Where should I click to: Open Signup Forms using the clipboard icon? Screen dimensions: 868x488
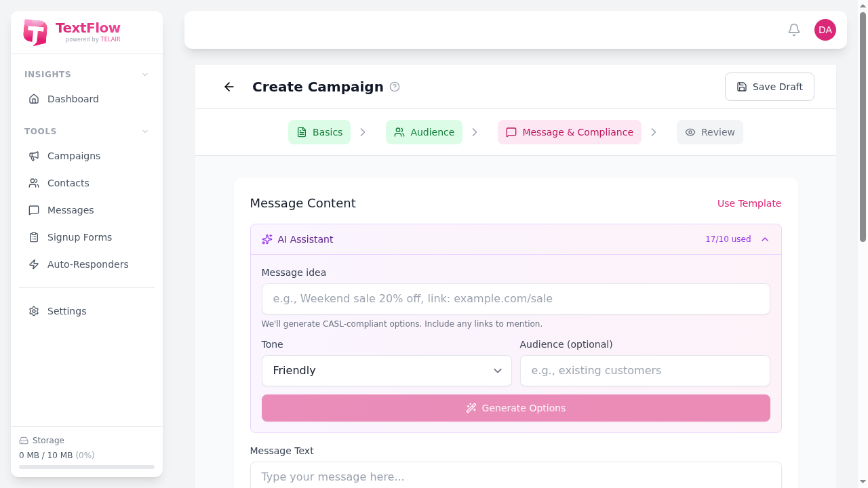(x=34, y=237)
